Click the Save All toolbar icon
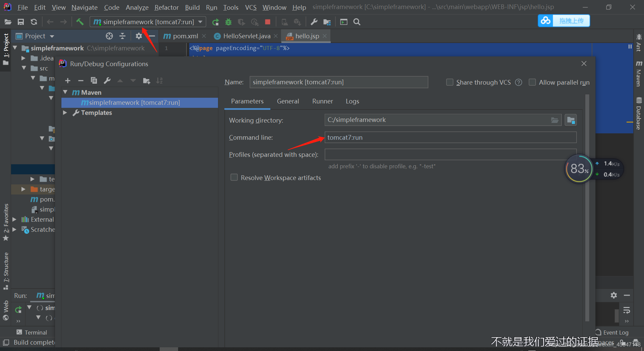Screen dimensions: 644x351 pyautogui.click(x=21, y=22)
